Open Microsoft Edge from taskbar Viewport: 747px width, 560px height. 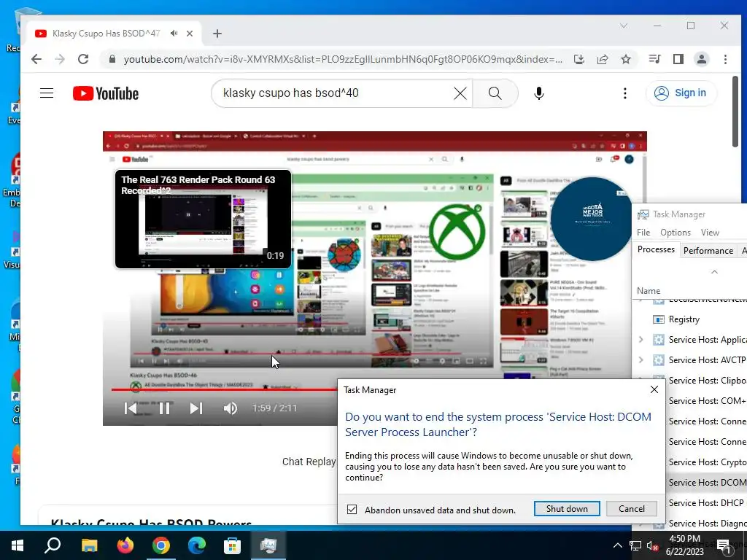pos(196,545)
